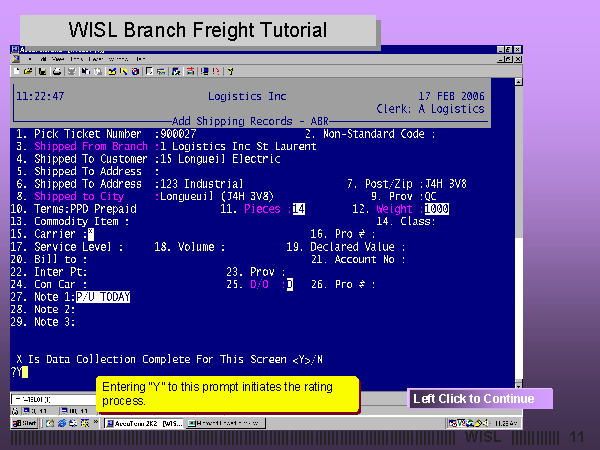Click the menu bar document control icon
This screenshot has width=600, height=450.
16,59
